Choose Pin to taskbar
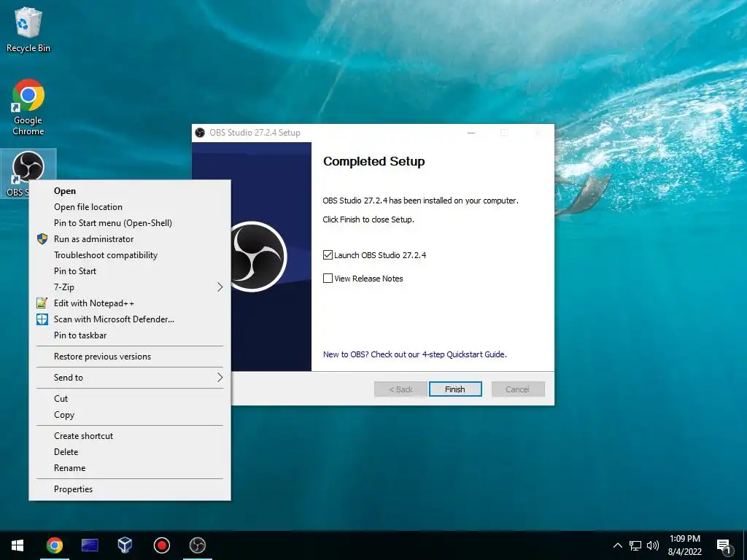The width and height of the screenshot is (747, 560). (x=130, y=335)
